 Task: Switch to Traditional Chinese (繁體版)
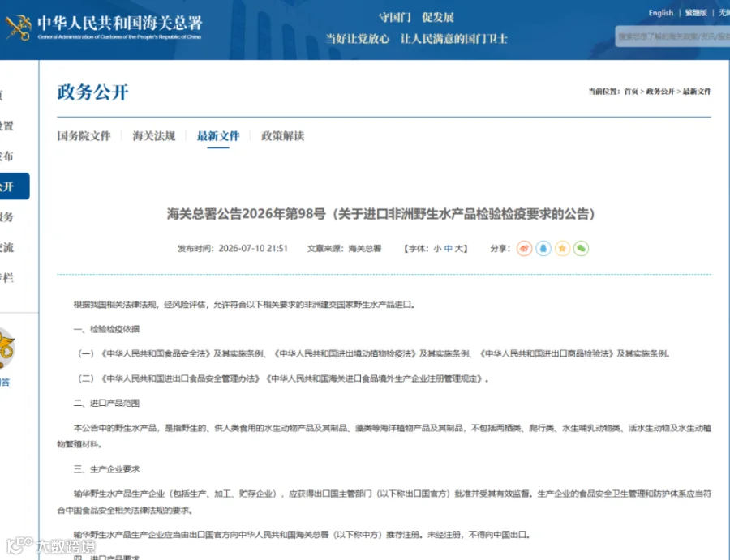coord(696,13)
